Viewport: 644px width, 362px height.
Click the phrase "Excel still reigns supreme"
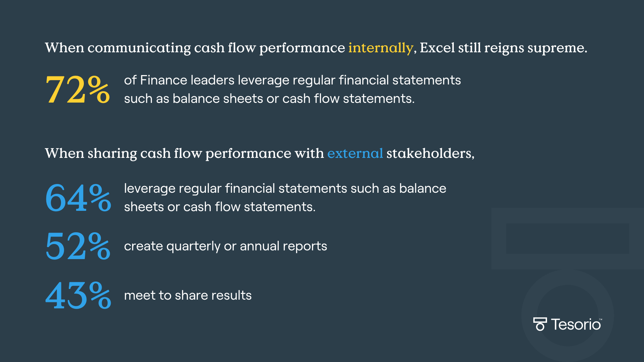[502, 48]
